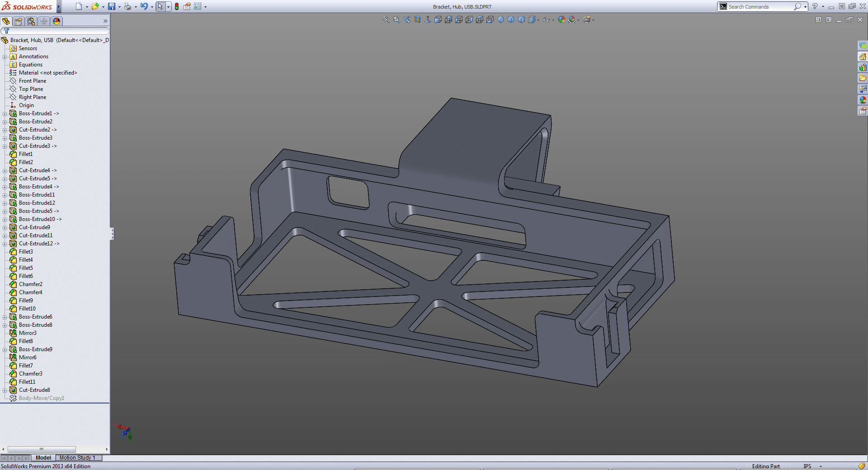Click the Rebuild traffic light icon

click(x=177, y=6)
